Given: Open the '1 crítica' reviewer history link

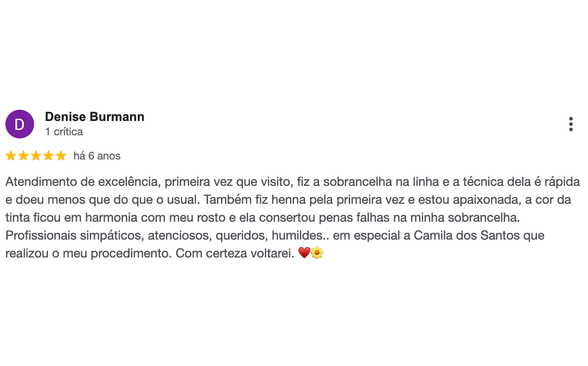Looking at the screenshot, I should 64,132.
